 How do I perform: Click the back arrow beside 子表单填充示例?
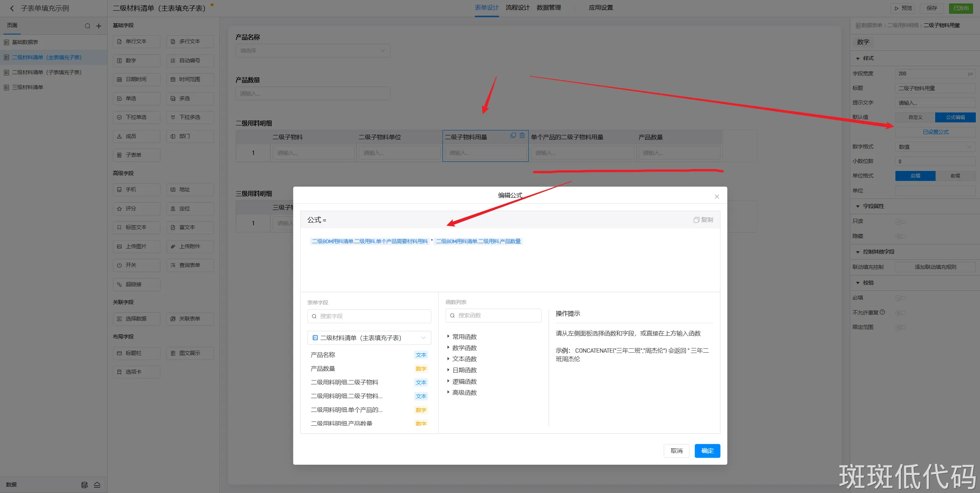11,8
